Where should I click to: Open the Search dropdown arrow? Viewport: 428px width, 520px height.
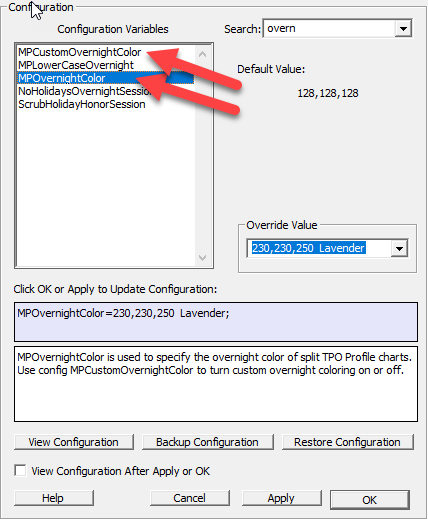click(403, 29)
